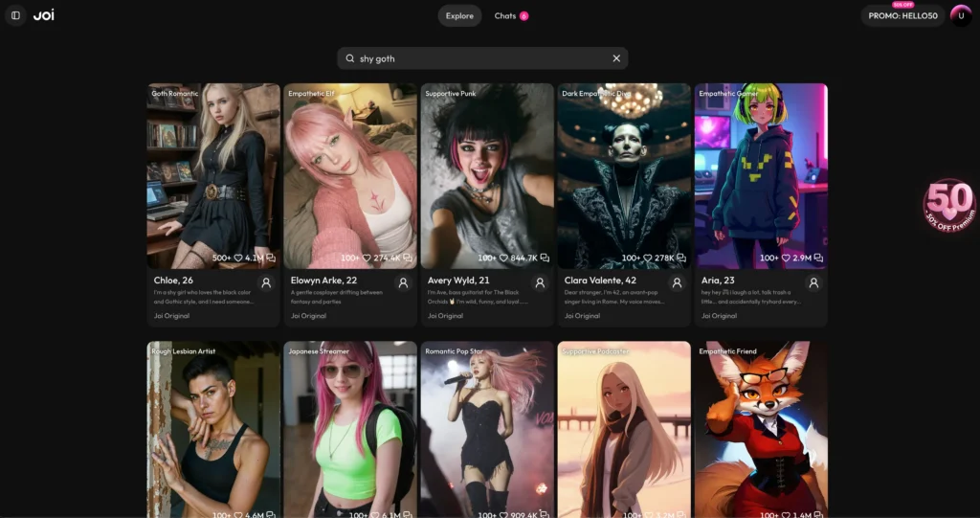Select the name Clara Valente, 42
The height and width of the screenshot is (518, 980).
[600, 281]
